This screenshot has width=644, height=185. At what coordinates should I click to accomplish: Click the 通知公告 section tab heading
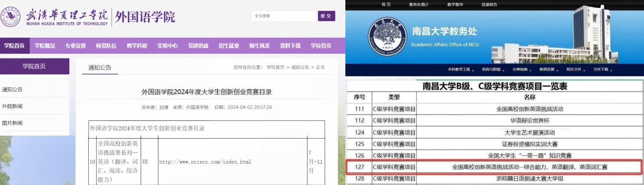pos(100,67)
